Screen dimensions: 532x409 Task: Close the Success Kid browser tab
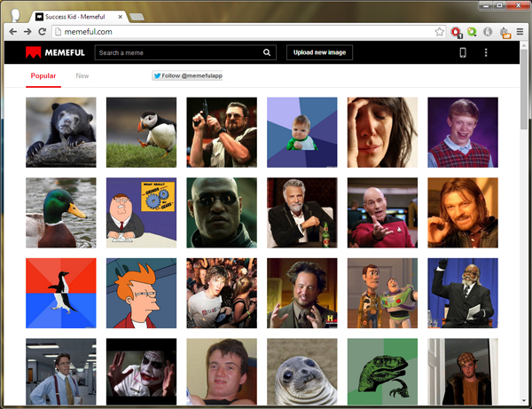tap(120, 17)
